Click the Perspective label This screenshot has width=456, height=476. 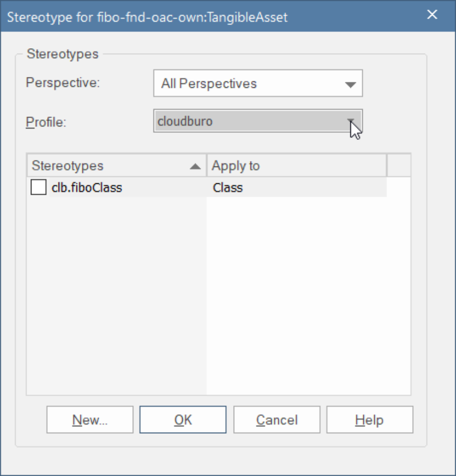63,83
